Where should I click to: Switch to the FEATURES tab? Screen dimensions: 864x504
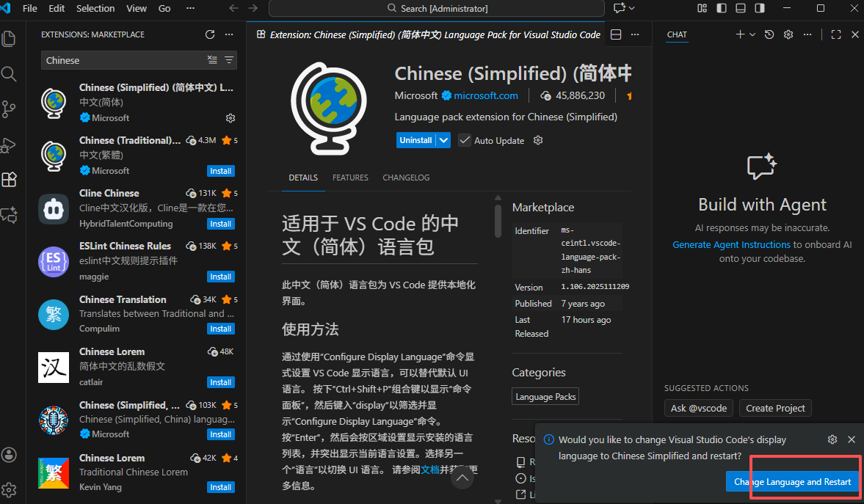[x=350, y=178]
